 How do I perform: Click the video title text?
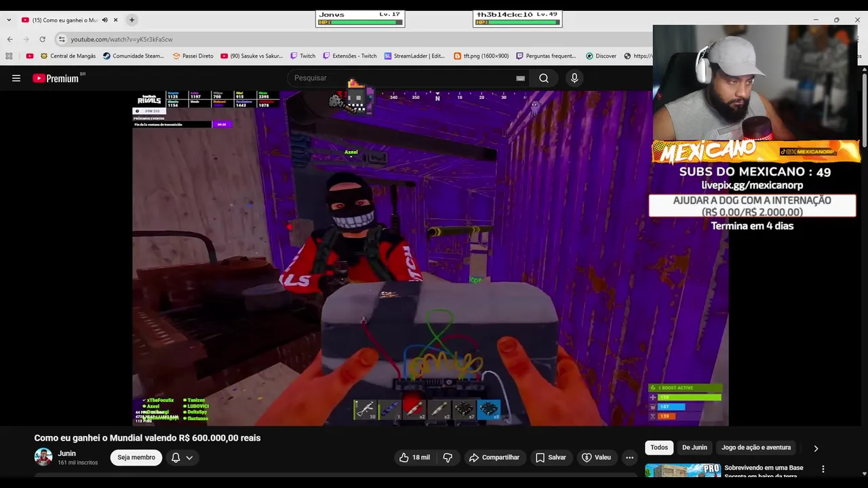point(147,438)
